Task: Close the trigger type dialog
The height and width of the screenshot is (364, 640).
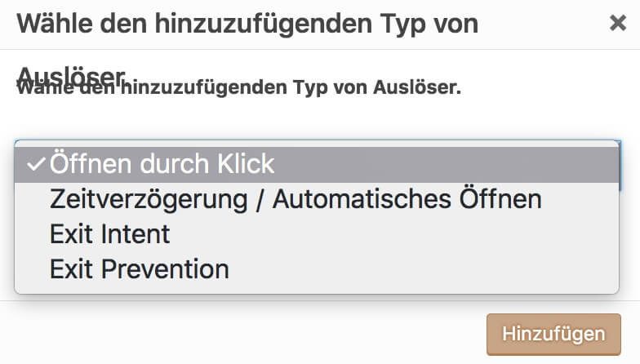Action: [x=618, y=24]
